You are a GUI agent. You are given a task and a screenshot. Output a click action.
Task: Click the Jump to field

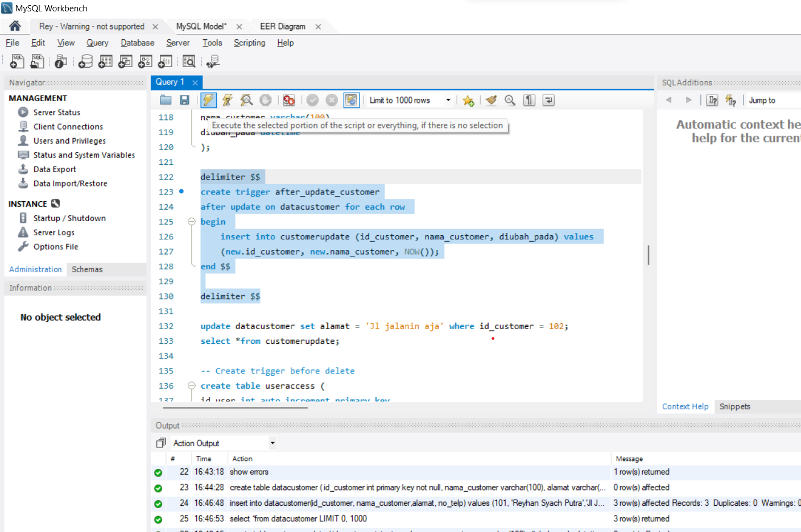click(x=773, y=100)
